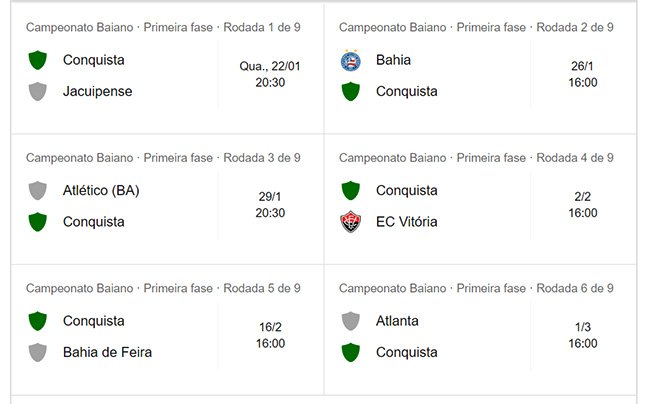Select the 16/2 16:00 match time
650x404 pixels.
pyautogui.click(x=270, y=335)
